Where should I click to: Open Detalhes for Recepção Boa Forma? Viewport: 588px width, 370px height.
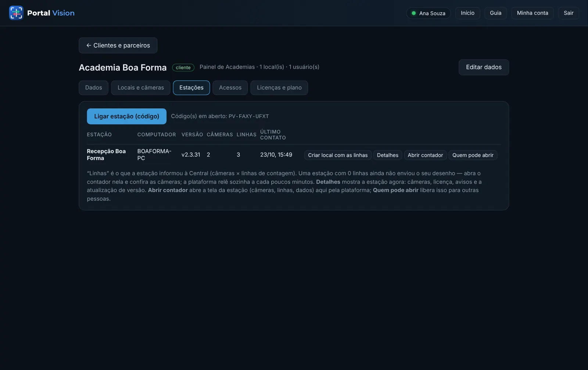pos(388,155)
